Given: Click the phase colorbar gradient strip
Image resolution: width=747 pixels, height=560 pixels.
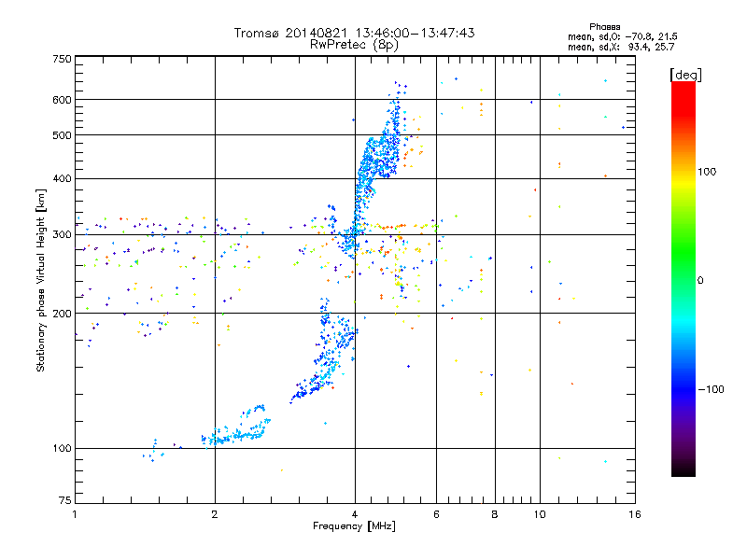Looking at the screenshot, I should coord(684,279).
